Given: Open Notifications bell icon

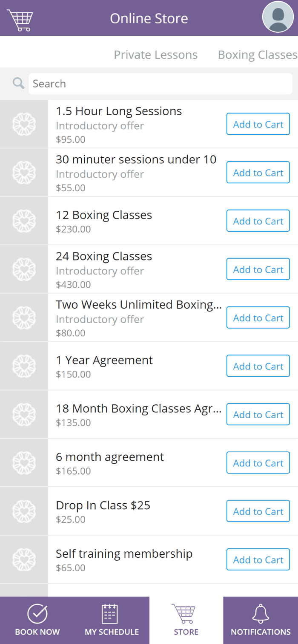Looking at the screenshot, I should [x=261, y=614].
